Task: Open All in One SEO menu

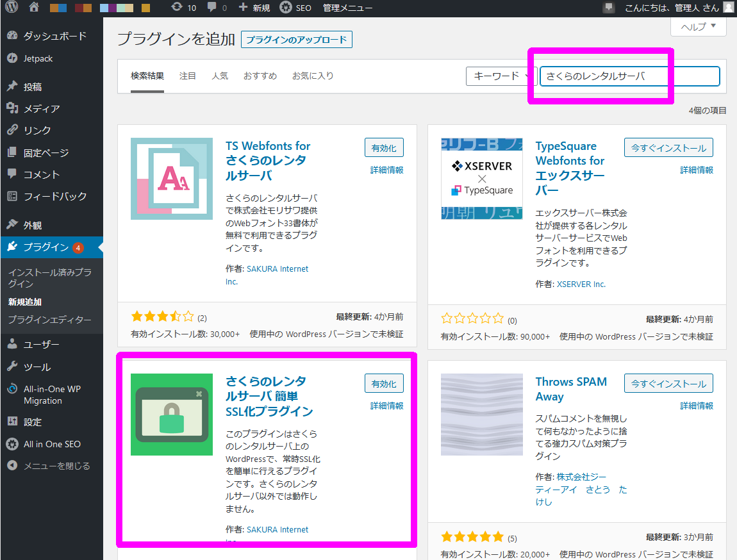Action: pos(52,444)
